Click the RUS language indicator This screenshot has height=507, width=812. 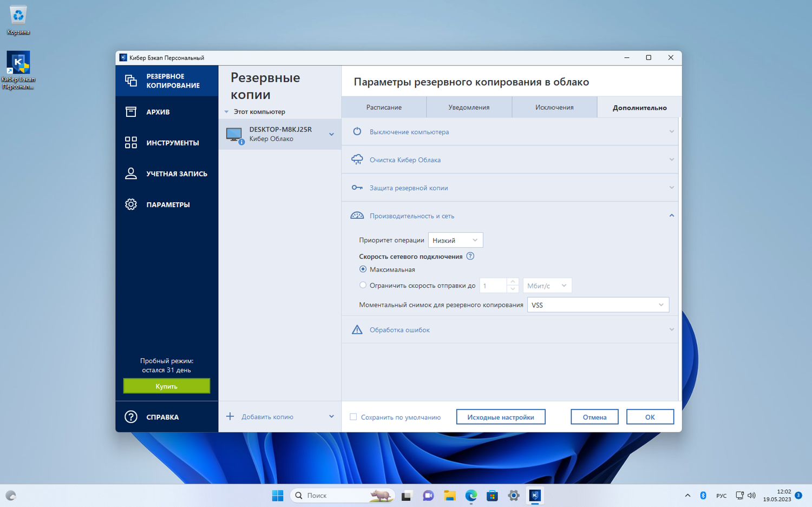(x=722, y=495)
